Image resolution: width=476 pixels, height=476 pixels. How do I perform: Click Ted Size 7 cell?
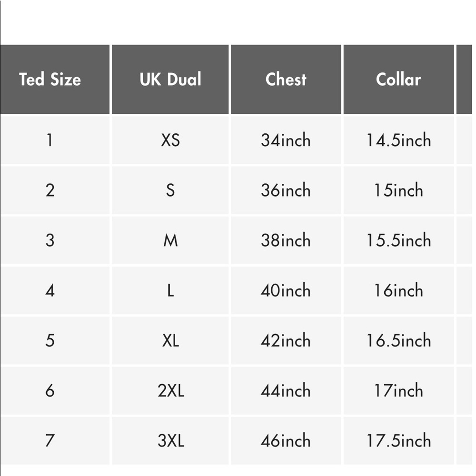pyautogui.click(x=55, y=440)
